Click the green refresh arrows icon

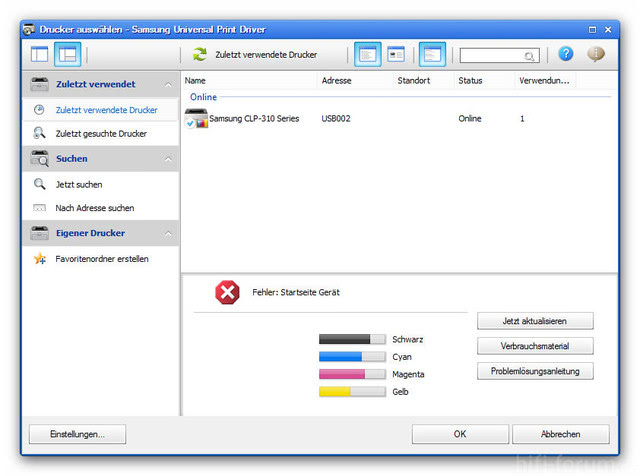[x=200, y=54]
